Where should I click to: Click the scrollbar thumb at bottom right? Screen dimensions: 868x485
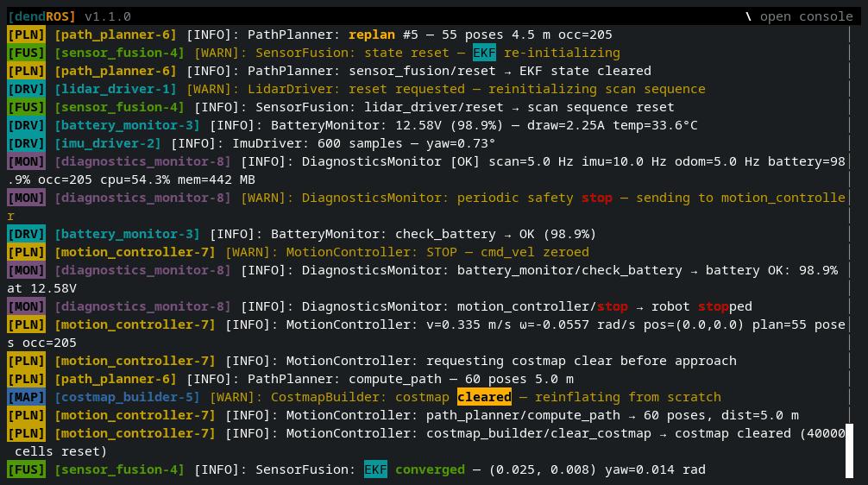pyautogui.click(x=849, y=450)
